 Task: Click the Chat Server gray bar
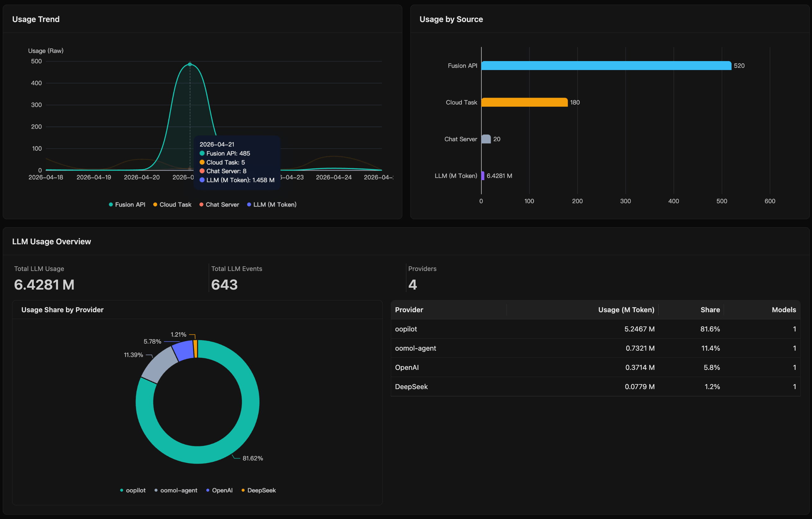tap(486, 139)
